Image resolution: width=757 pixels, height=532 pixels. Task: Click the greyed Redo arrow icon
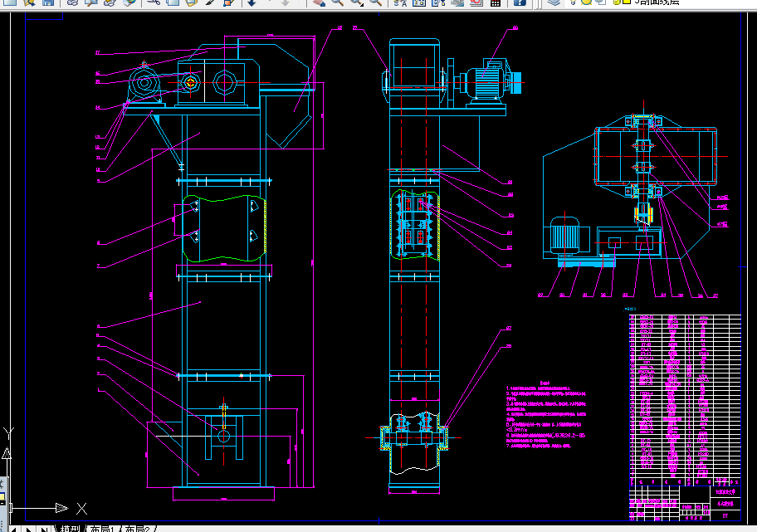point(286,2)
